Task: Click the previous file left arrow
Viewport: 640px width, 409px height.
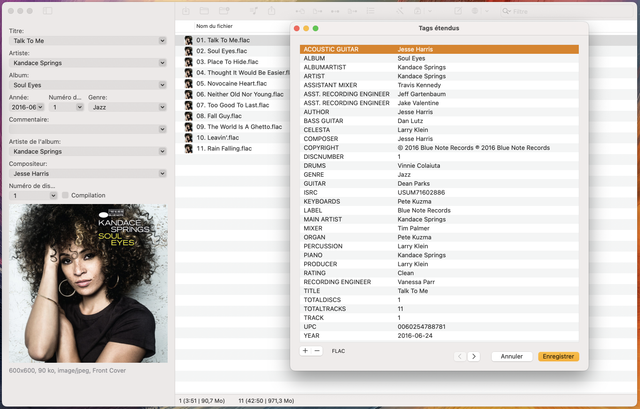Action: tap(460, 356)
